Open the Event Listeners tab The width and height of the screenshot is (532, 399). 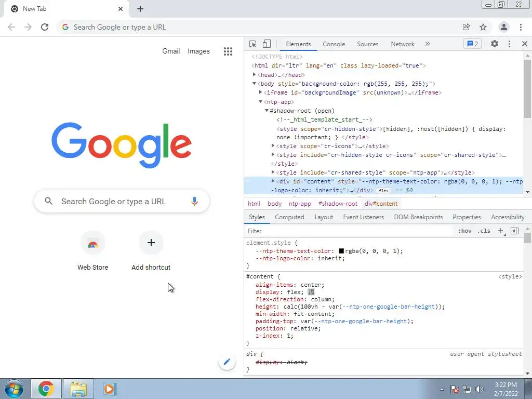click(x=363, y=217)
